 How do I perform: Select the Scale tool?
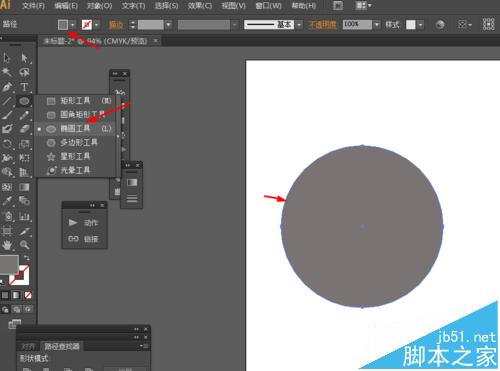coord(24,144)
